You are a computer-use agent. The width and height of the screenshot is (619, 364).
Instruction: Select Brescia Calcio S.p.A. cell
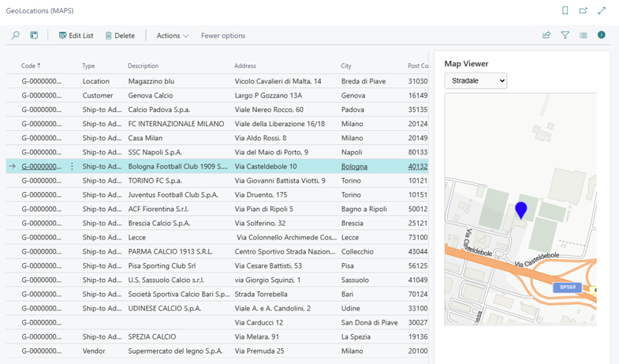pyautogui.click(x=159, y=223)
